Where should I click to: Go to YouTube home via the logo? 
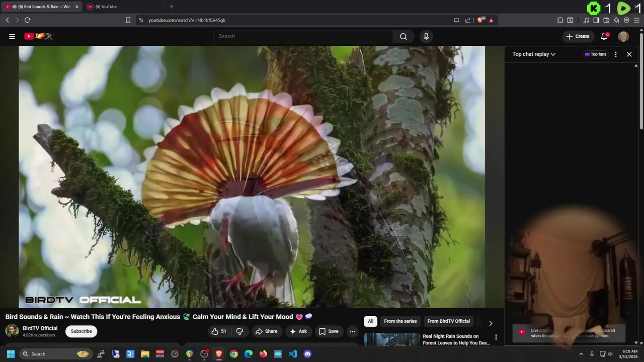39,36
